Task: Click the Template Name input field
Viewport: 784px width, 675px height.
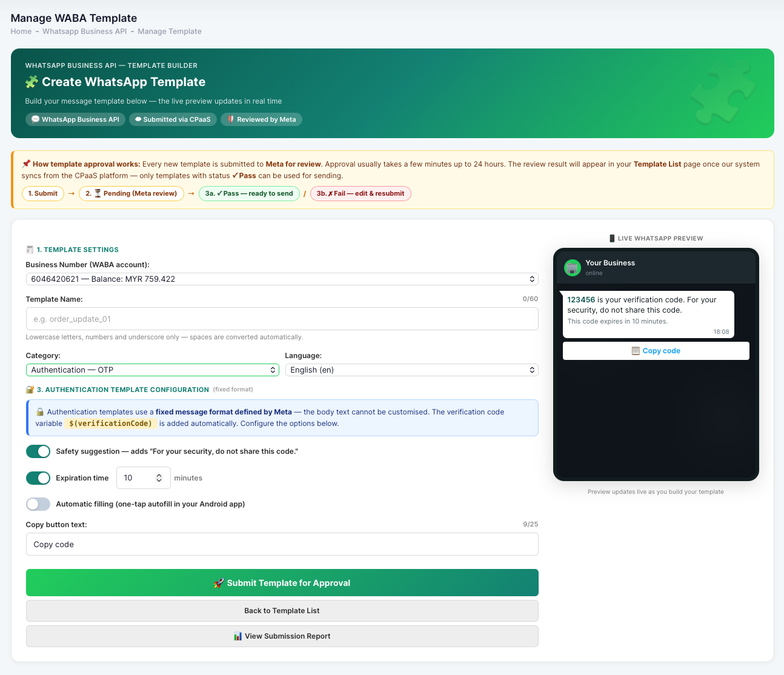Action: point(282,319)
